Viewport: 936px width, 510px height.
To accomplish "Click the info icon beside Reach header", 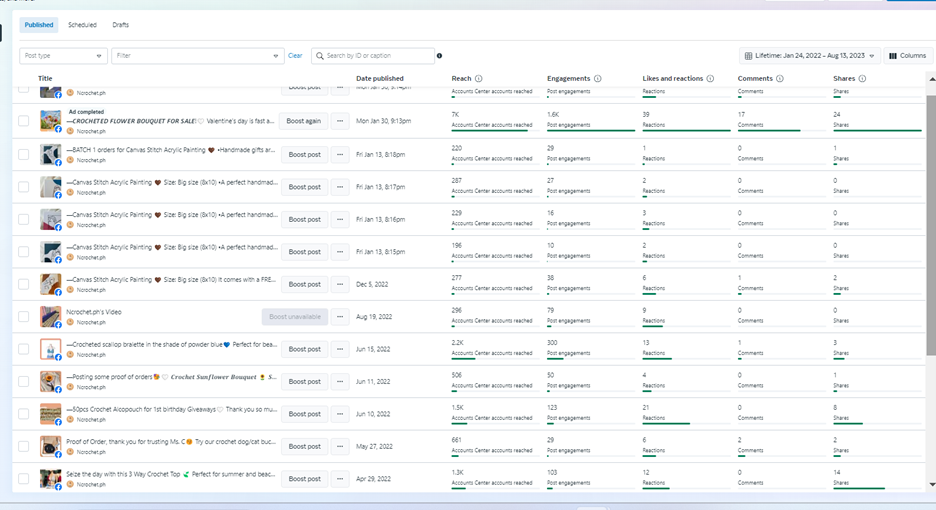I will (x=479, y=78).
